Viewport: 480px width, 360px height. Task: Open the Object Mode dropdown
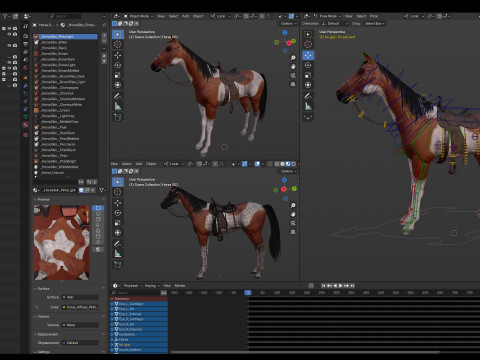(138, 16)
